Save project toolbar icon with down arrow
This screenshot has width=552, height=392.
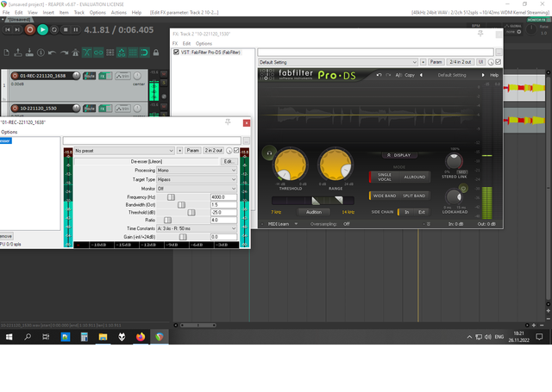point(29,53)
